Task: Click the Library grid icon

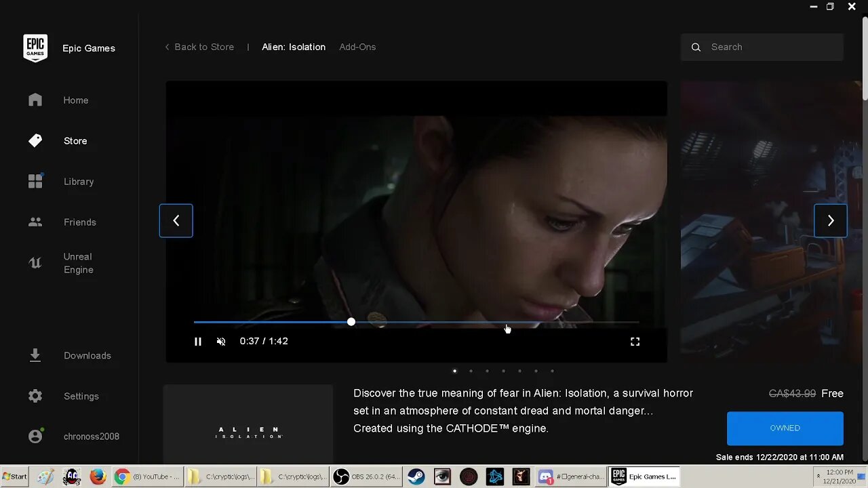Action: (x=35, y=181)
